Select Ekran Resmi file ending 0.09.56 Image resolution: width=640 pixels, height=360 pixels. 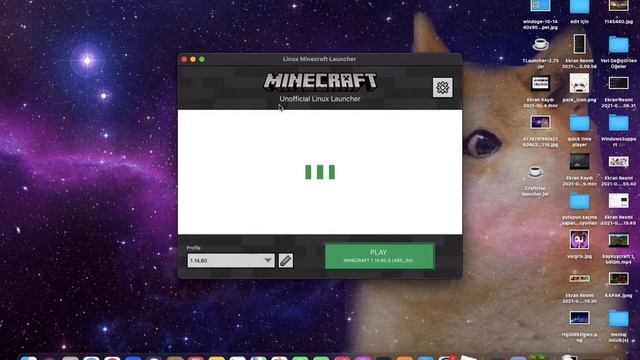(x=579, y=44)
